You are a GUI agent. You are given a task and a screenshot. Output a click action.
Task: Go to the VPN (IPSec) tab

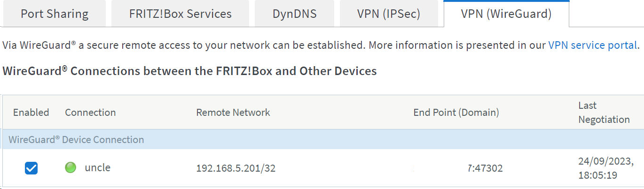pos(388,14)
